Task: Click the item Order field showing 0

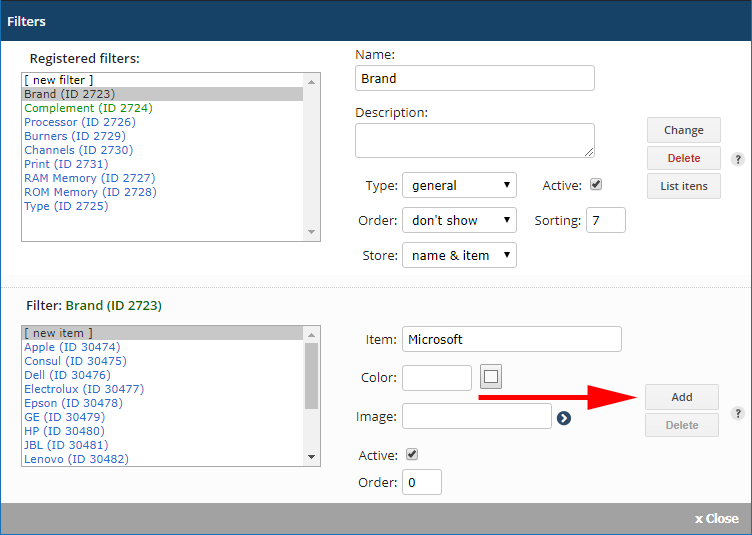Action: coord(422,482)
